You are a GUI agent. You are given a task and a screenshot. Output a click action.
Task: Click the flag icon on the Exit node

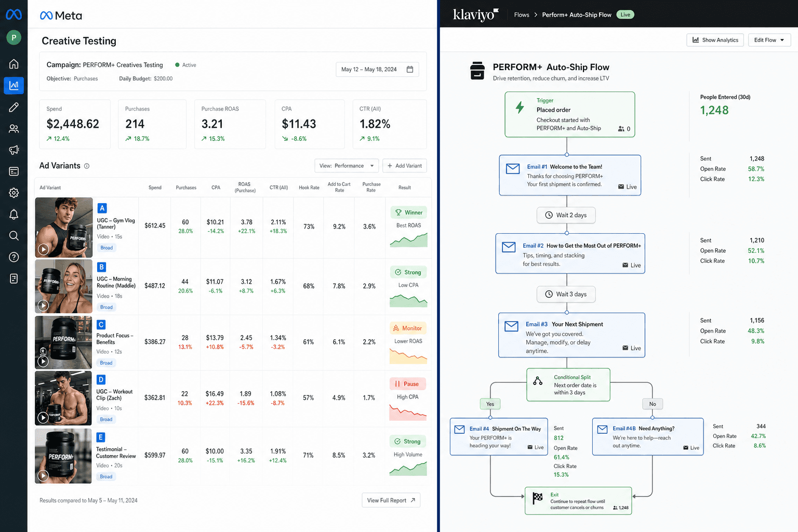tap(538, 498)
